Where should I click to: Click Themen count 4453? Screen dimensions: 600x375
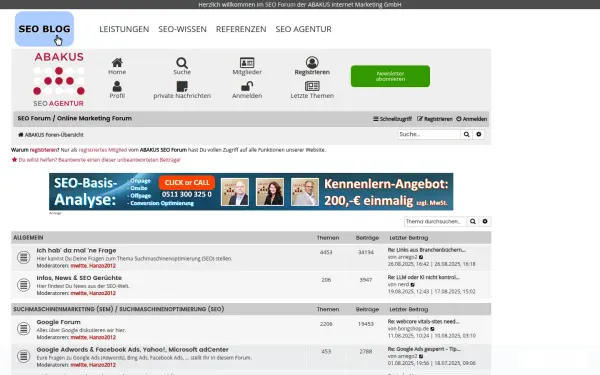(326, 252)
